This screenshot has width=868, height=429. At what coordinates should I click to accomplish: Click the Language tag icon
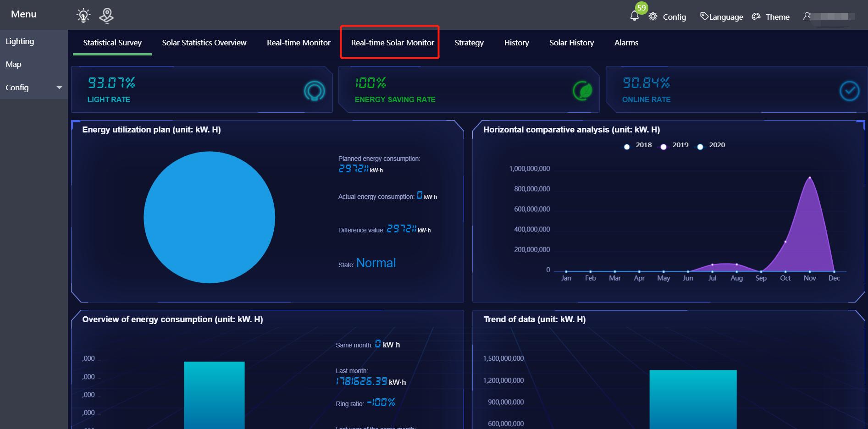(704, 16)
